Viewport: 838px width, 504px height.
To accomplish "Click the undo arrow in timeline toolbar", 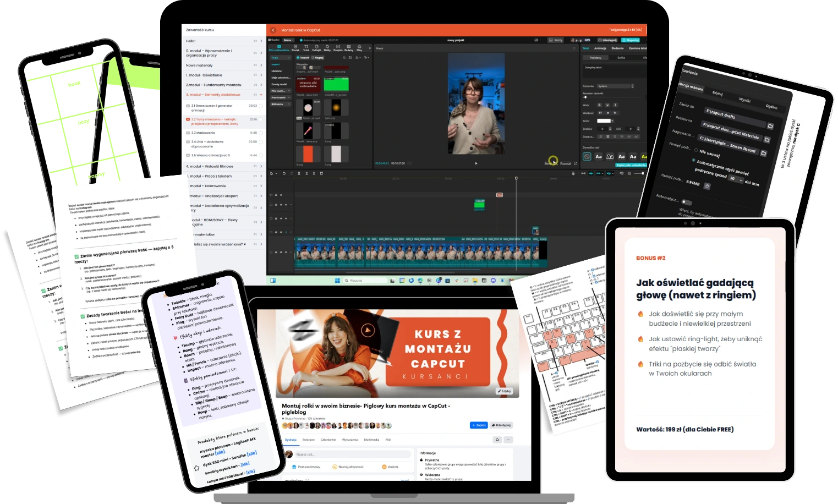I will click(284, 173).
